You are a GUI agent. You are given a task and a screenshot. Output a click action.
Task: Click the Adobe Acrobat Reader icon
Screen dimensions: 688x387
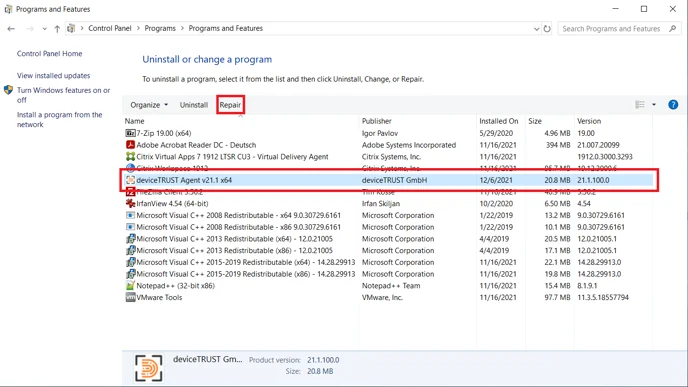click(130, 145)
